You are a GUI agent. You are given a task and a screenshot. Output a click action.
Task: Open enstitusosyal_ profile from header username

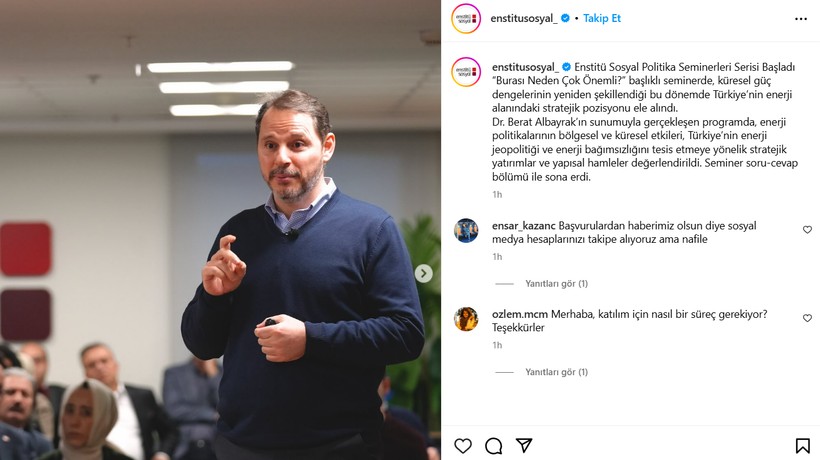pyautogui.click(x=523, y=18)
